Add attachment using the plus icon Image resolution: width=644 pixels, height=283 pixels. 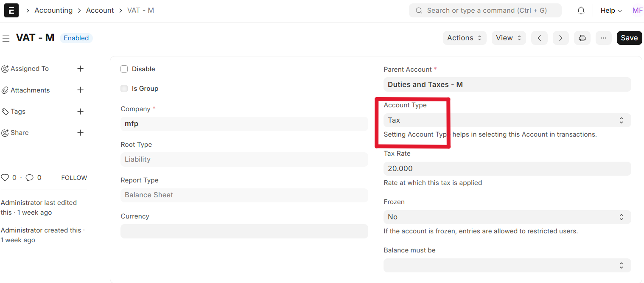click(x=80, y=90)
